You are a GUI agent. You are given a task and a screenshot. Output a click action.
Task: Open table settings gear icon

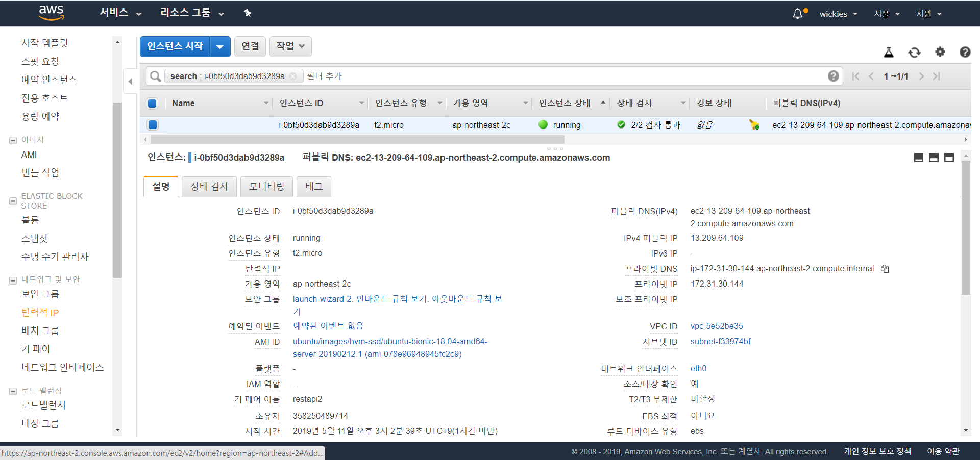pyautogui.click(x=940, y=52)
